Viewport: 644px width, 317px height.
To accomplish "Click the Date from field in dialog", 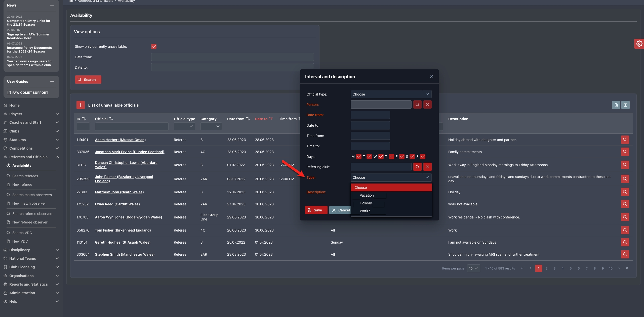I will (x=370, y=115).
